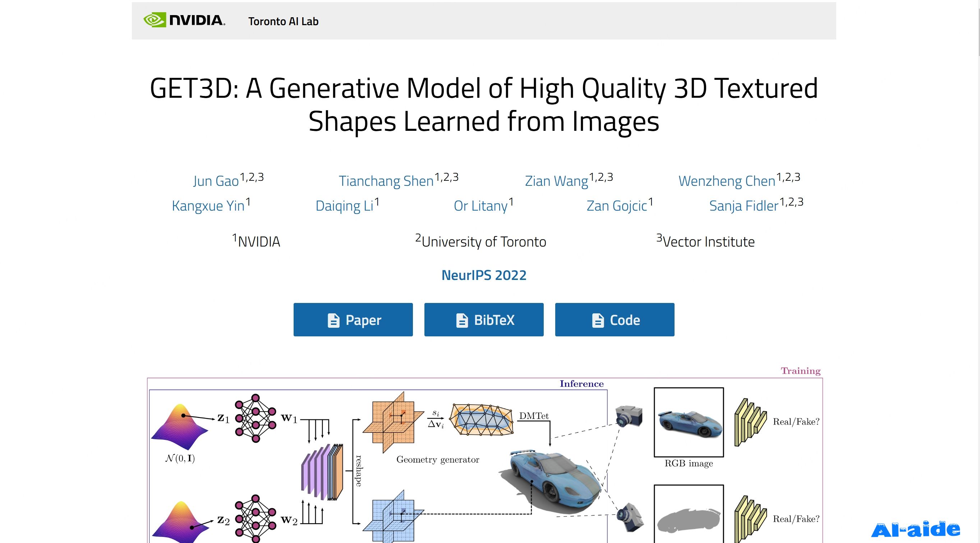Select the page title GET3D heading
The height and width of the screenshot is (543, 980).
[x=484, y=104]
